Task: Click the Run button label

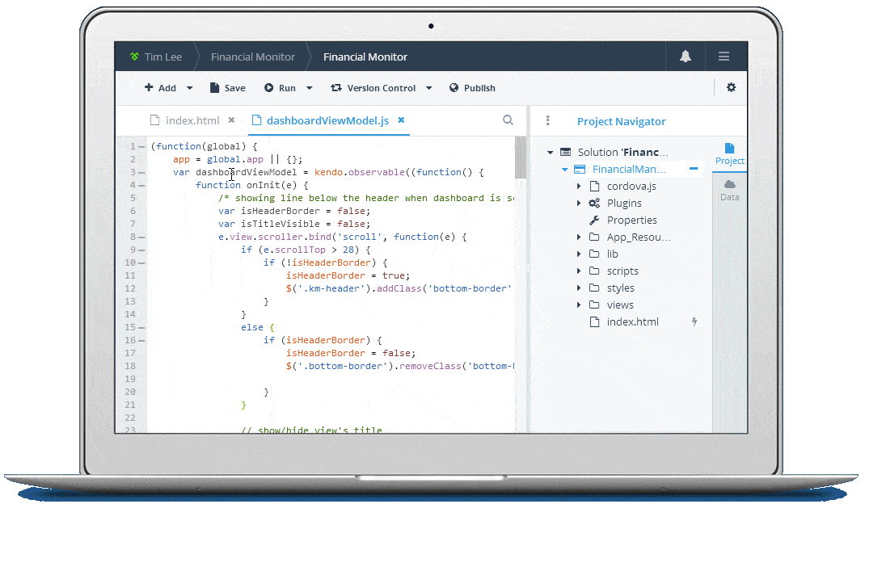Action: pyautogui.click(x=287, y=88)
